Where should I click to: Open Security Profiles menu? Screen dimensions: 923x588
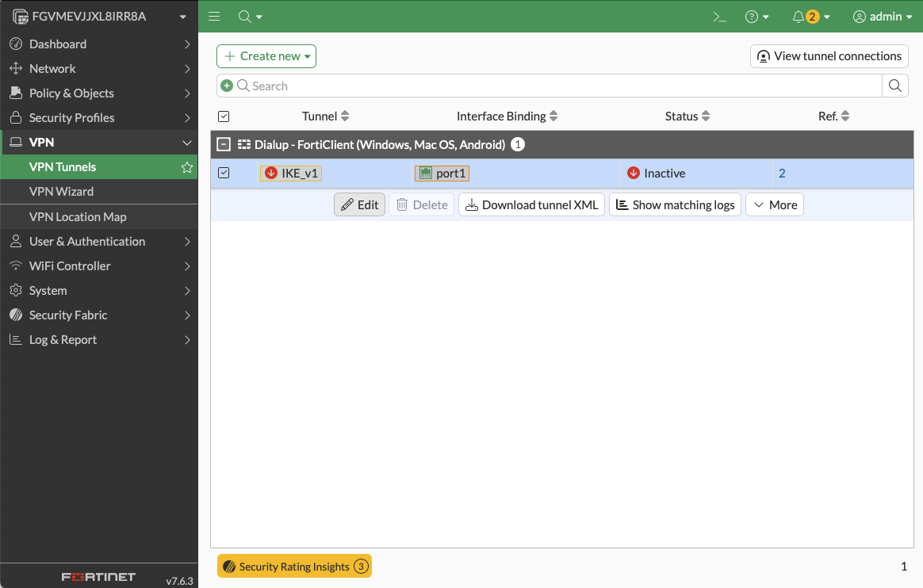click(x=99, y=117)
